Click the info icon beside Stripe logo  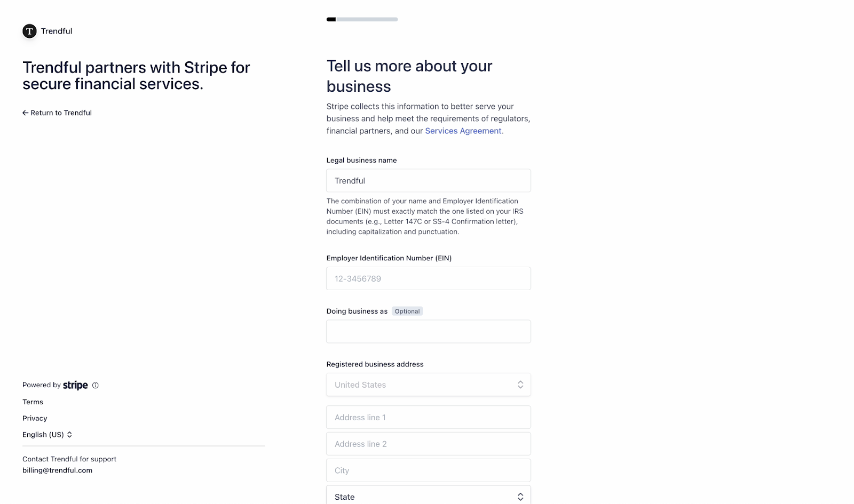pos(96,385)
